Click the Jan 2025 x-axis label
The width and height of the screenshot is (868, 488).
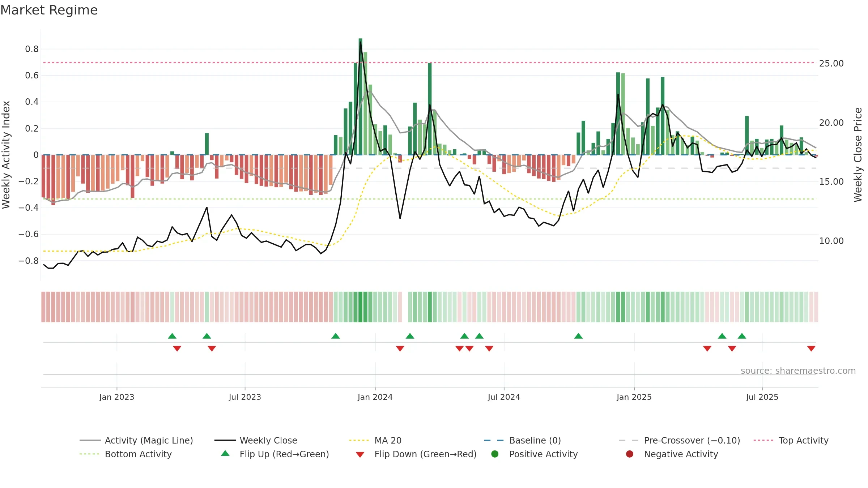pos(634,397)
